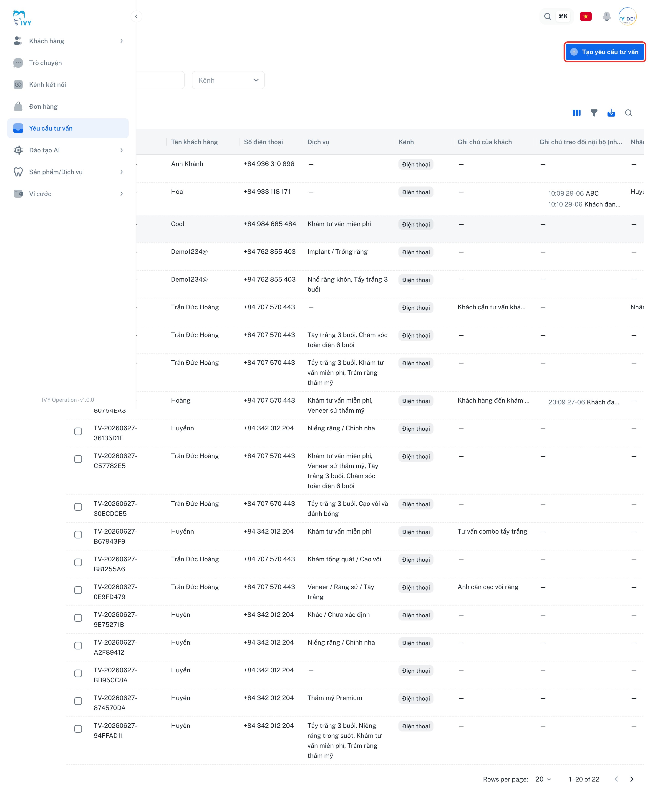This screenshot has height=812, width=655.
Task: Go to previous page arrow
Action: coord(616,779)
